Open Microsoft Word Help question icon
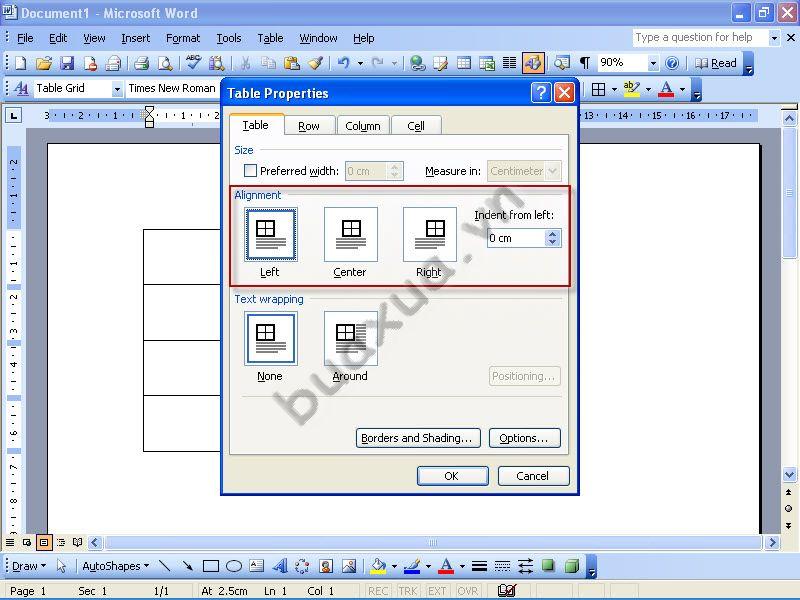The image size is (800, 600). click(x=672, y=63)
